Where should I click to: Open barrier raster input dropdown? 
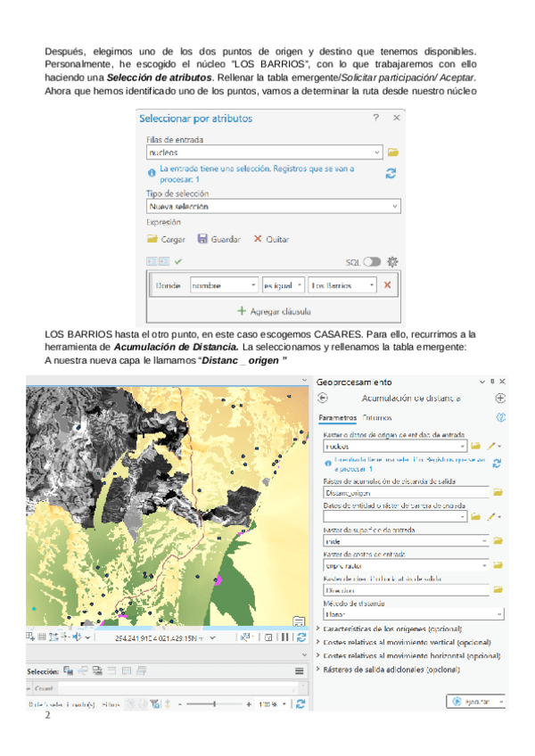pos(463,516)
